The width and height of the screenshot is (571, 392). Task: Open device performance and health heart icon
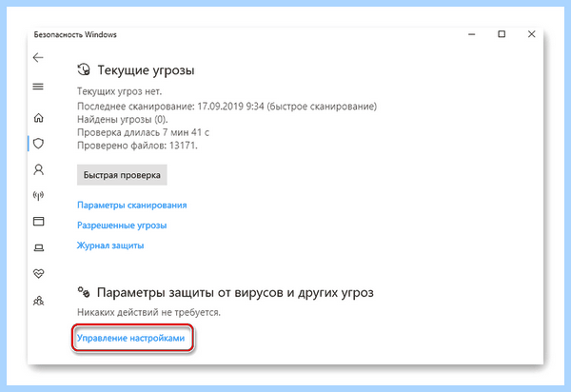coord(38,273)
